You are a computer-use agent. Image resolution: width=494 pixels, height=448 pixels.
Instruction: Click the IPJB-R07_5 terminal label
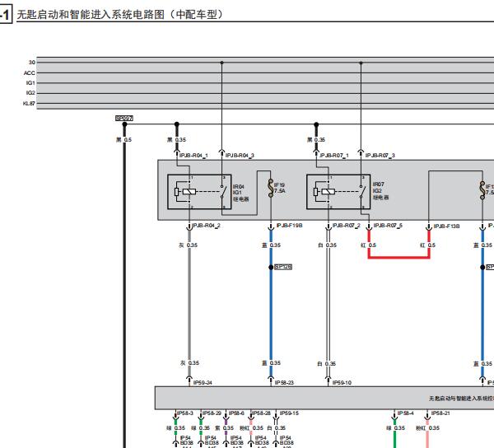(x=388, y=226)
